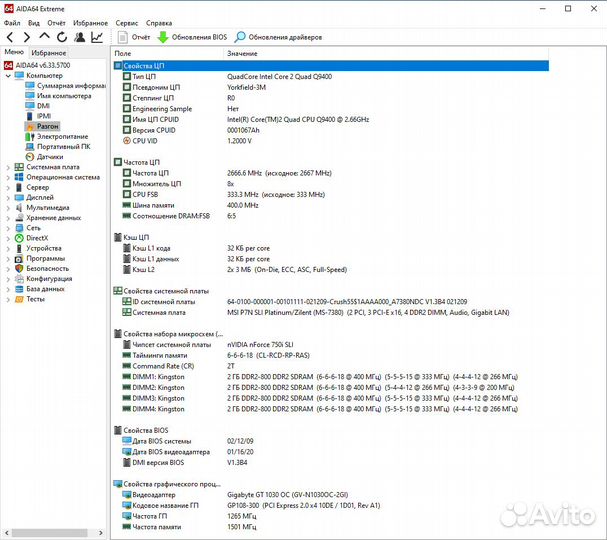Open the Справка menu
This screenshot has height=540, width=607.
159,22
